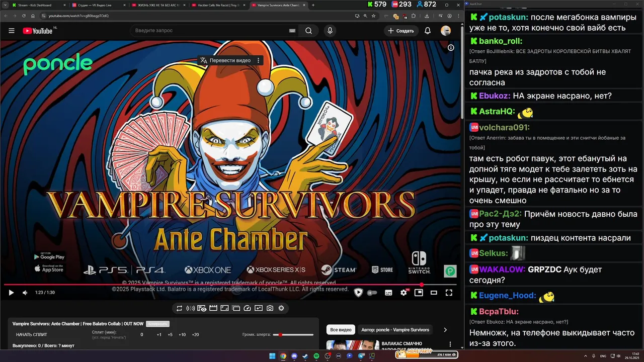Click the Создать button
Screen dimensions: 644x362
coord(401,31)
